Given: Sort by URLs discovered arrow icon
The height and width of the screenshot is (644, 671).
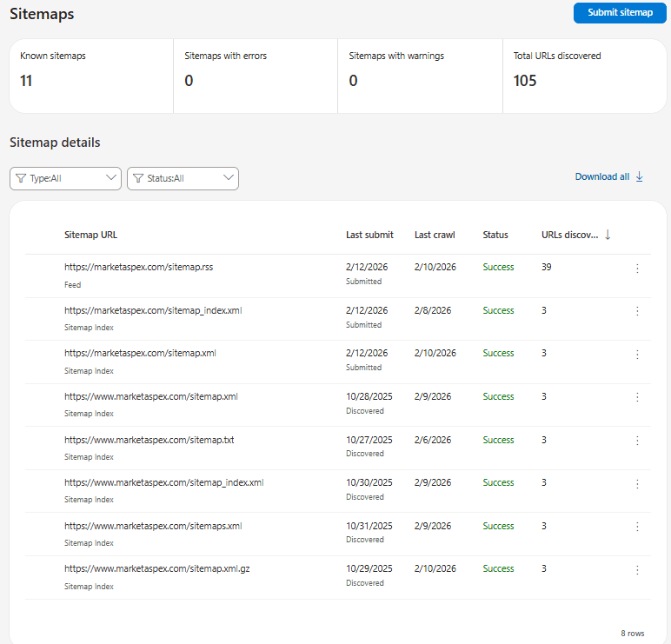Looking at the screenshot, I should point(608,235).
